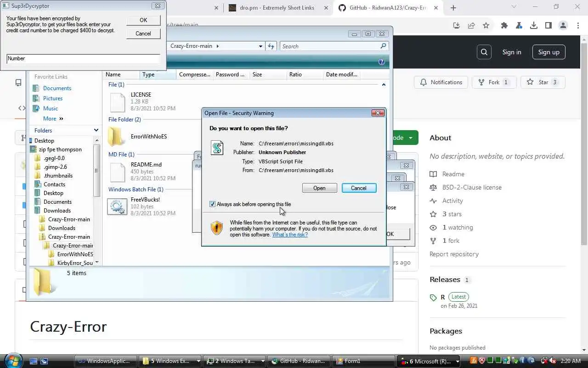Expand the Crazy-Error-main breadcrumb arrow
This screenshot has height=368, width=588.
click(217, 46)
